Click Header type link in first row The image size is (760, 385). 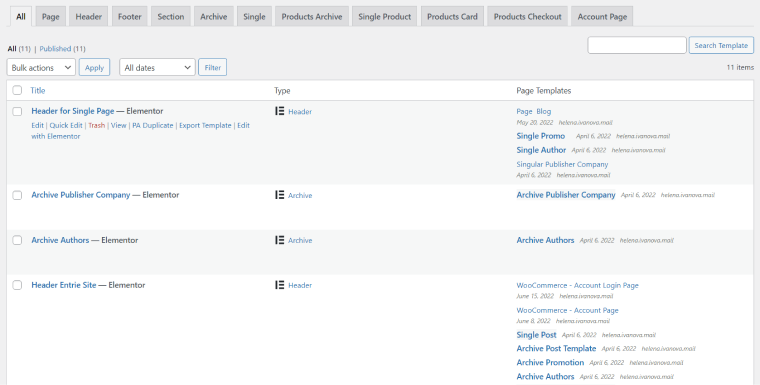300,112
